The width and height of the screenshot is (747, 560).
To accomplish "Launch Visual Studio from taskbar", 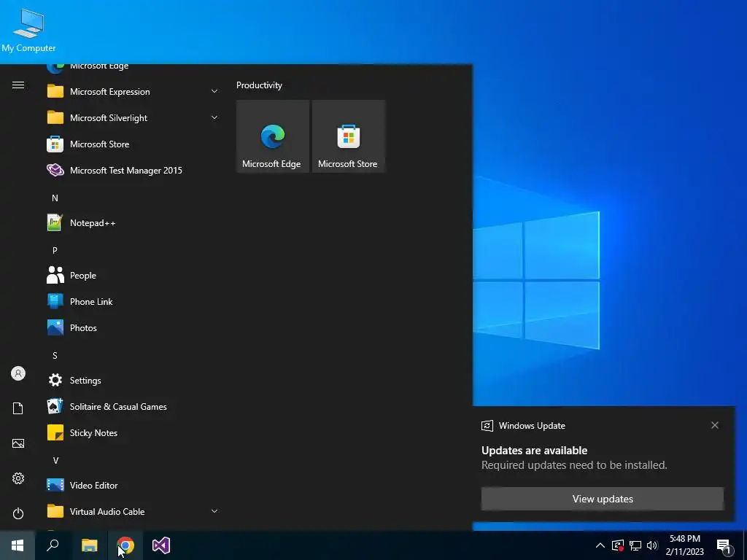I will [161, 545].
